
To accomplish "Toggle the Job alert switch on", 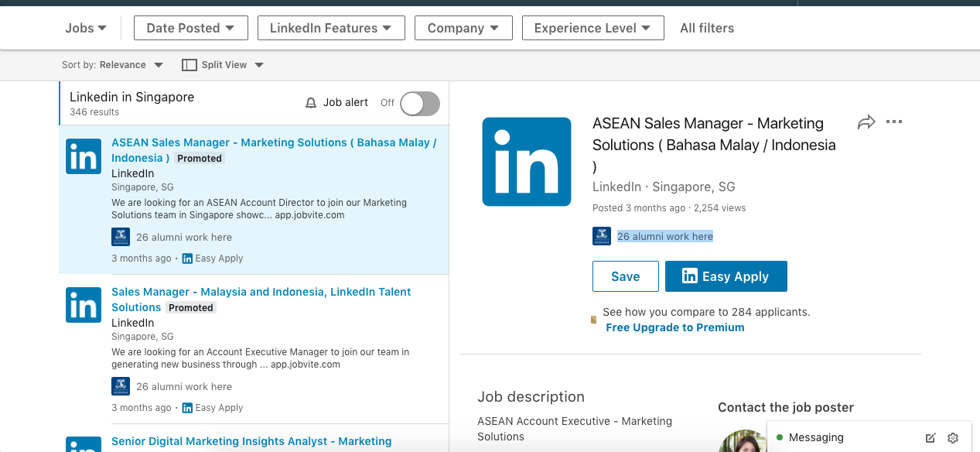I will tap(420, 103).
